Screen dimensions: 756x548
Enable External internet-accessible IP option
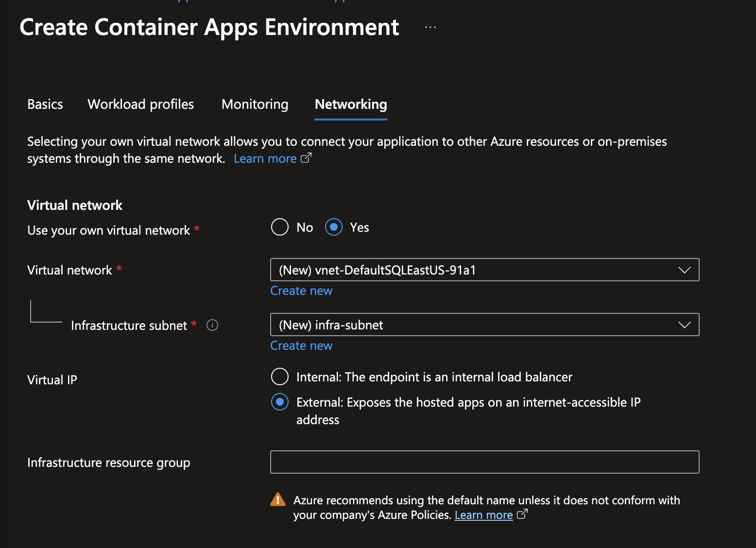(279, 402)
